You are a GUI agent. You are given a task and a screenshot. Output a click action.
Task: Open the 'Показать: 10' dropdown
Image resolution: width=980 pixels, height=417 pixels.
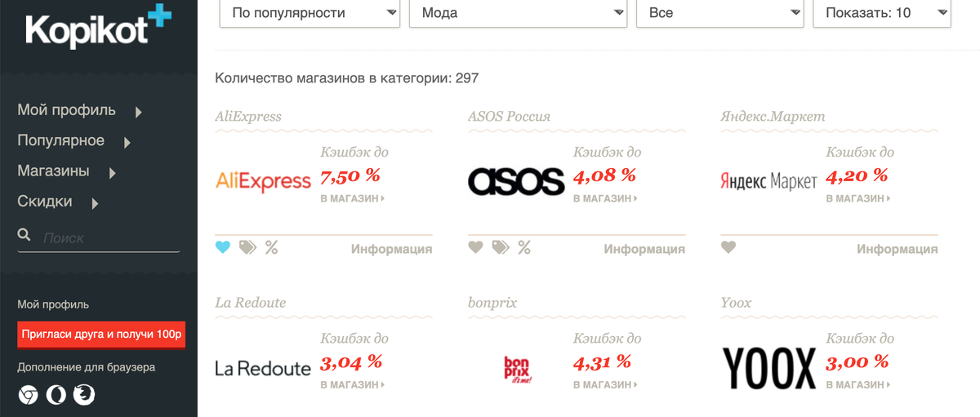coord(882,13)
